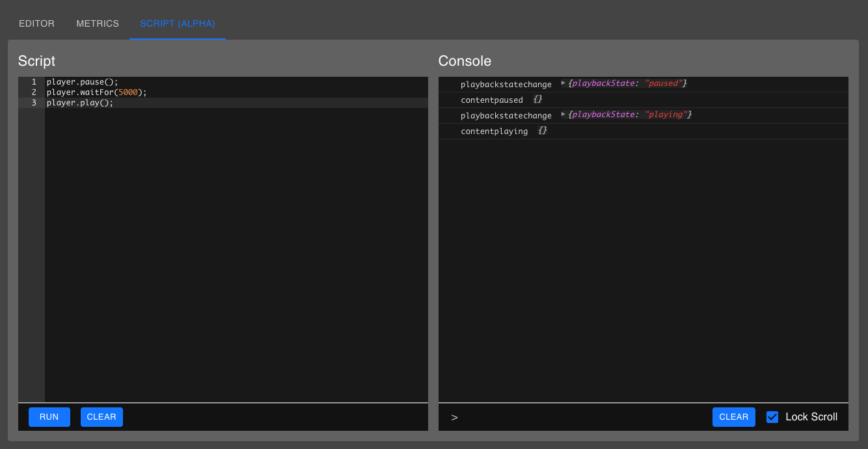The height and width of the screenshot is (449, 868).
Task: Select the contentplaying log entry
Action: point(495,131)
